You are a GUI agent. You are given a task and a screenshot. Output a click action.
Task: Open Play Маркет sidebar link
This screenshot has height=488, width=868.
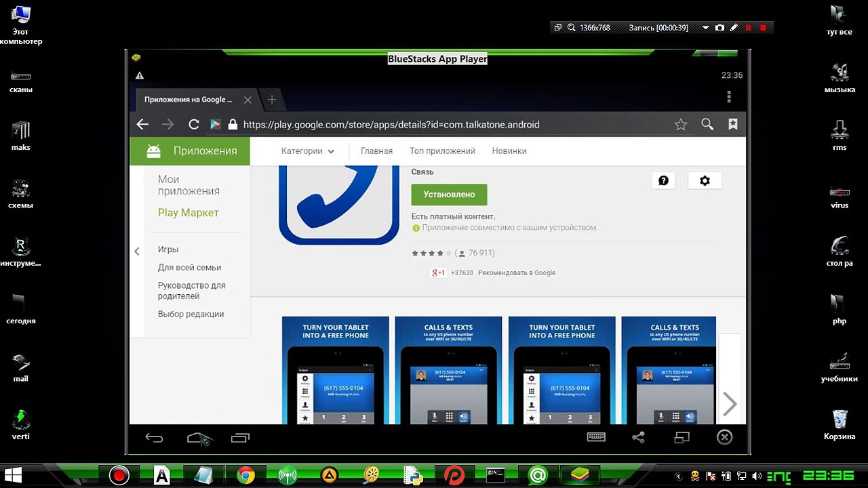(x=189, y=213)
